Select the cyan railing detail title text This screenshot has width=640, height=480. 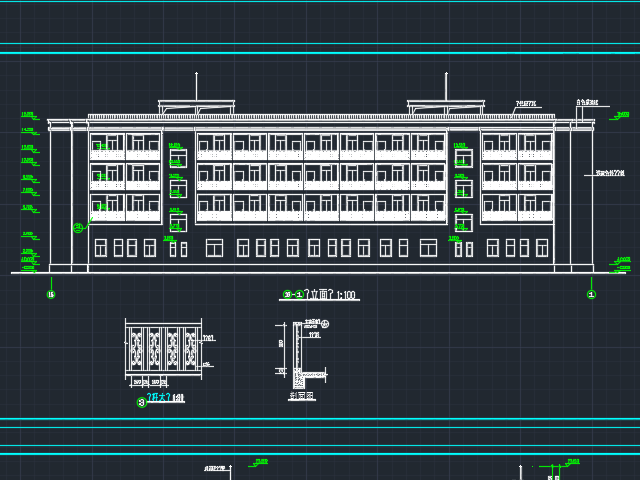pyautogui.click(x=165, y=400)
